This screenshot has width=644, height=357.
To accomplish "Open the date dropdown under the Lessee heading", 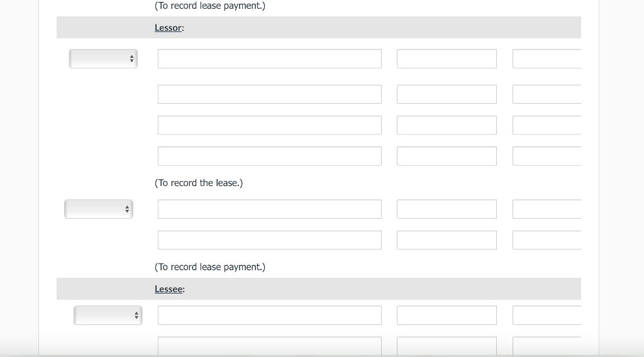I will tap(108, 316).
